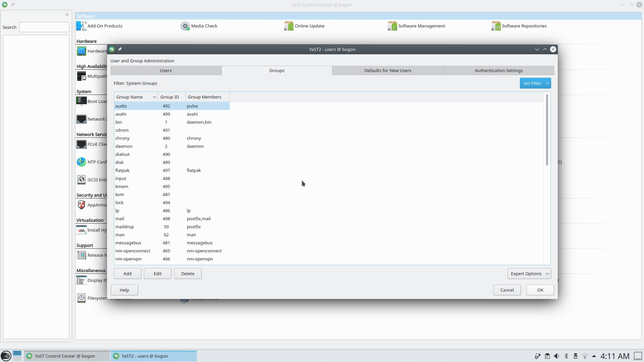Screen dimensions: 644x362
Task: Open the Online Update icon
Action: [288, 26]
